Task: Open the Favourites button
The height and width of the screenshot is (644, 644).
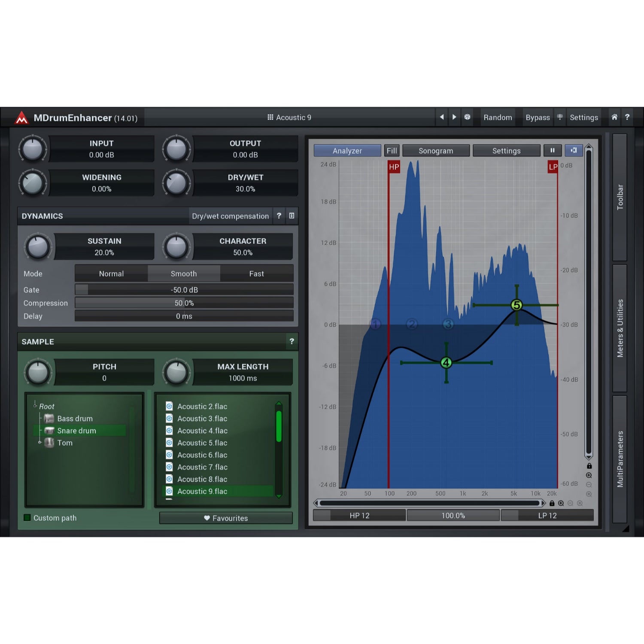Action: [226, 518]
